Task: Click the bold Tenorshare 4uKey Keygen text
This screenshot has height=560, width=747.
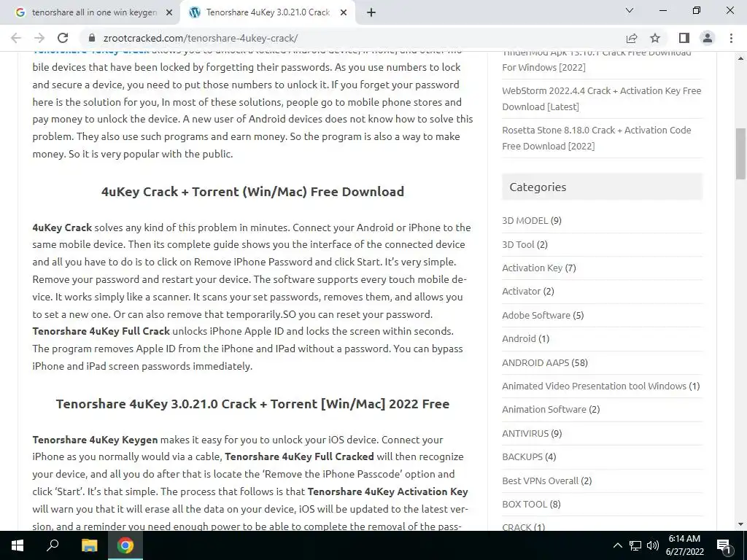Action: point(95,440)
